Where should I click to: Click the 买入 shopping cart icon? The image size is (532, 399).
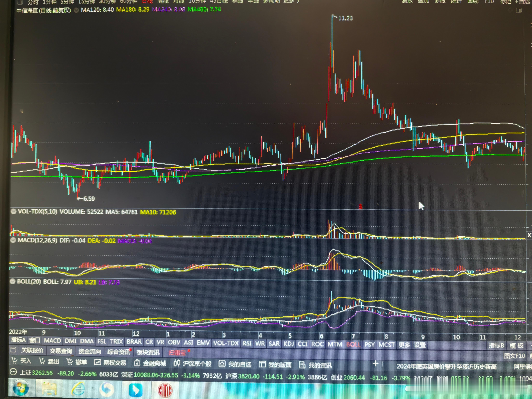click(14, 360)
